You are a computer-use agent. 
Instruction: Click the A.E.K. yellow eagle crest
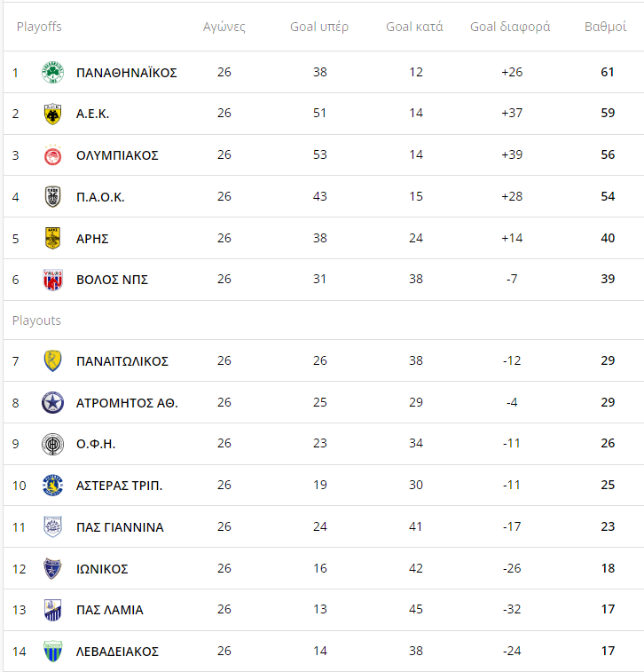52,114
